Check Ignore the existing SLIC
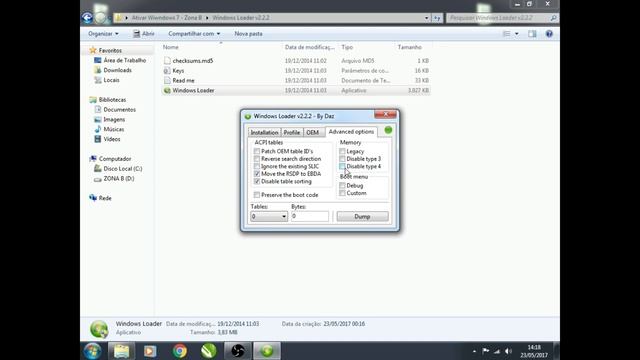Screen dimensions: 640x360 point(257,167)
